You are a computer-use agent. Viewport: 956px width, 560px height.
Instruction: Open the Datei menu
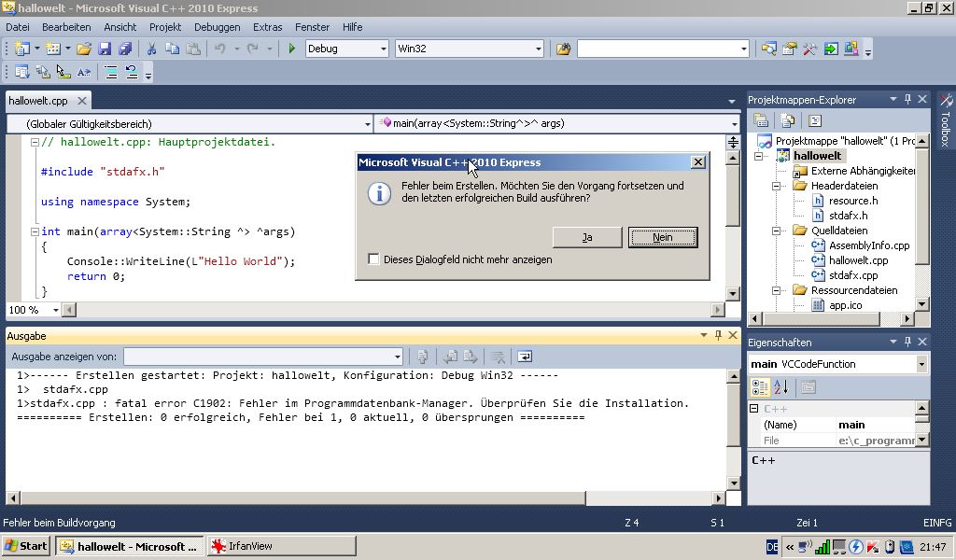point(18,27)
